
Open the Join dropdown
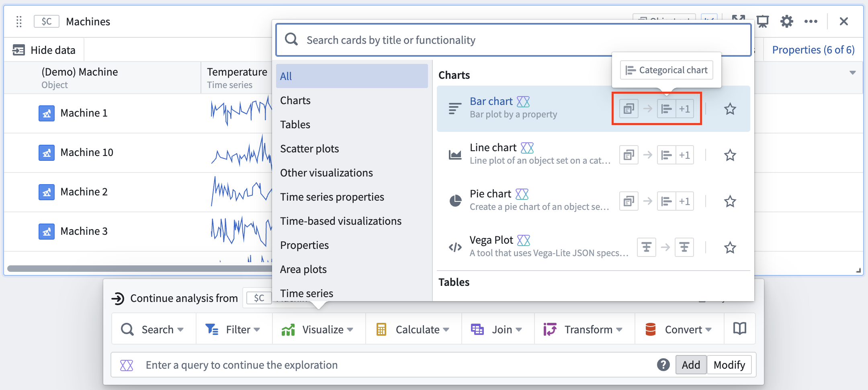497,329
